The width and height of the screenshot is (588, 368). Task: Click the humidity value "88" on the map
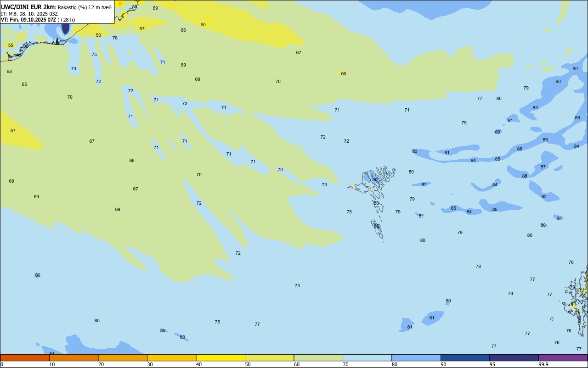[525, 176]
